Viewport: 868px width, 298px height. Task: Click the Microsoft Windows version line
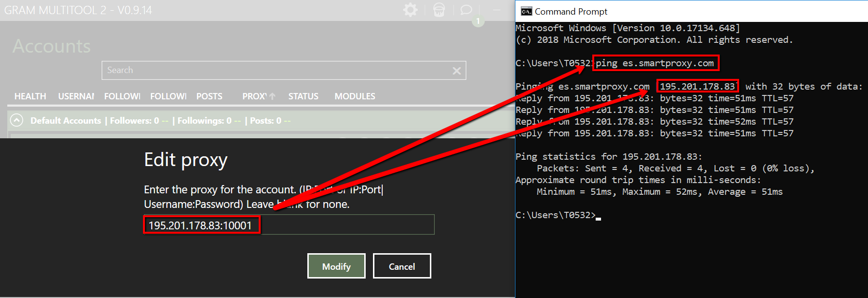(628, 28)
